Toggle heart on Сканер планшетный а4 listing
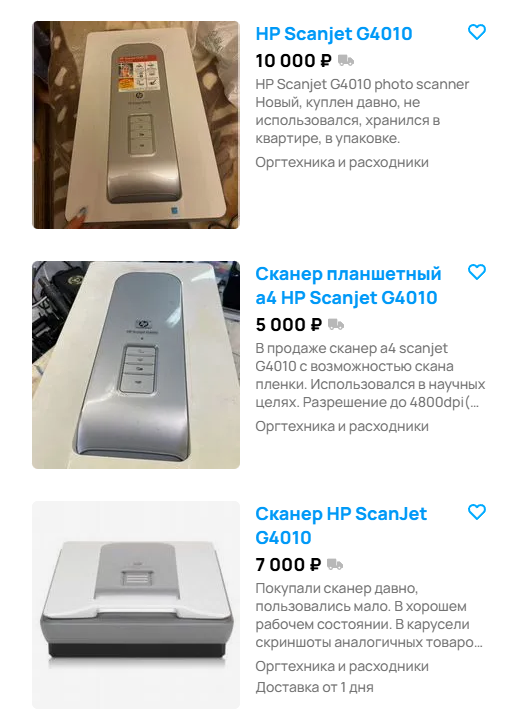 476,272
